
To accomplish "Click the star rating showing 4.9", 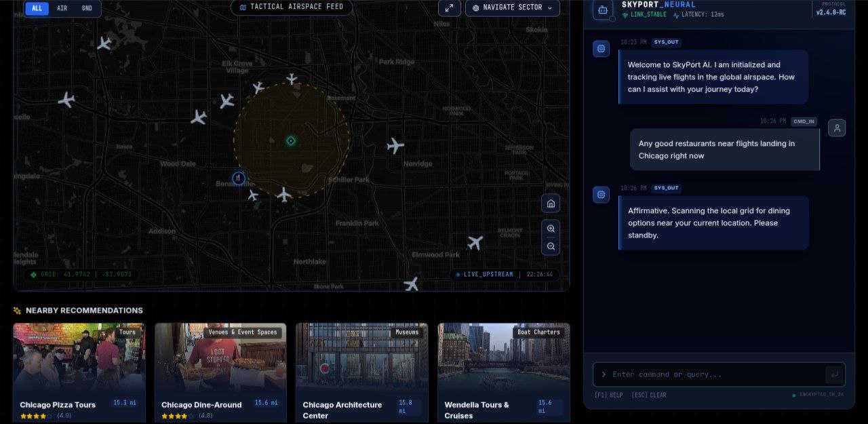I will 36,416.
